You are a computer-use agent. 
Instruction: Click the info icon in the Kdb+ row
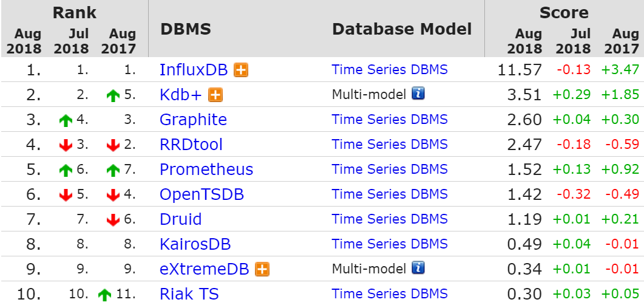pyautogui.click(x=418, y=94)
